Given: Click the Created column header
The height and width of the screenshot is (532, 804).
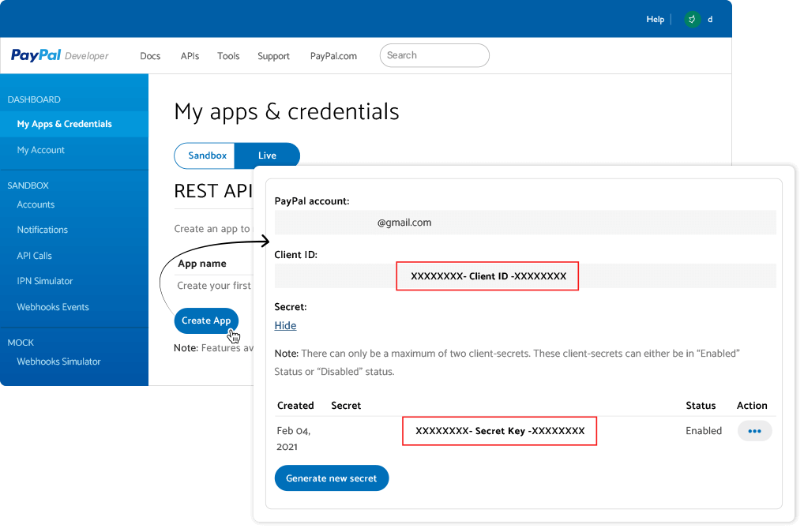Looking at the screenshot, I should pos(295,406).
